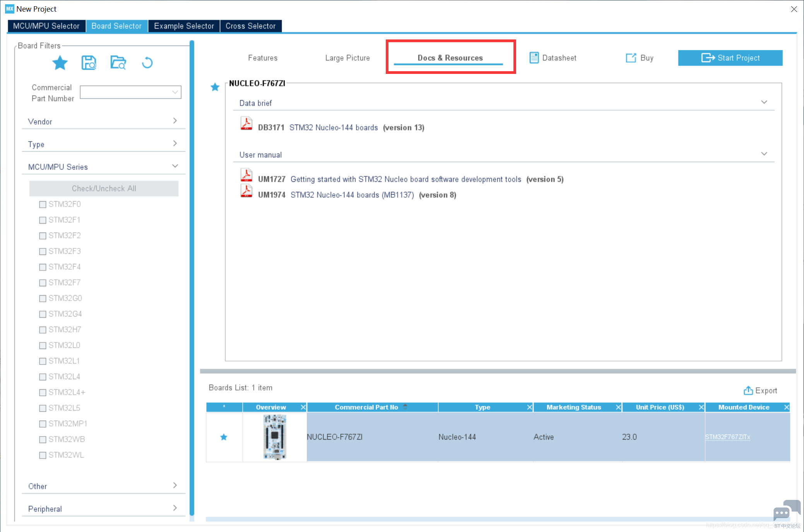This screenshot has width=804, height=532.
Task: Open the board Datasheet
Action: pos(553,58)
